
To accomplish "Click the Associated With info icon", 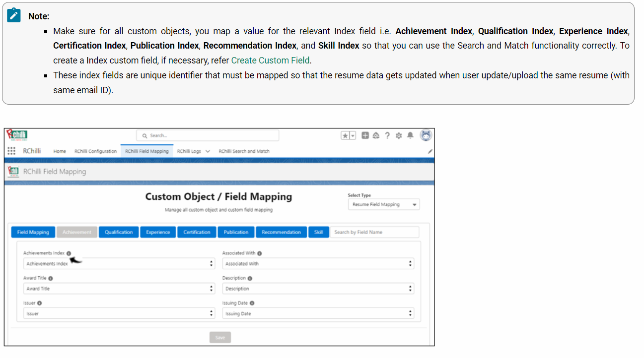I will coord(260,253).
